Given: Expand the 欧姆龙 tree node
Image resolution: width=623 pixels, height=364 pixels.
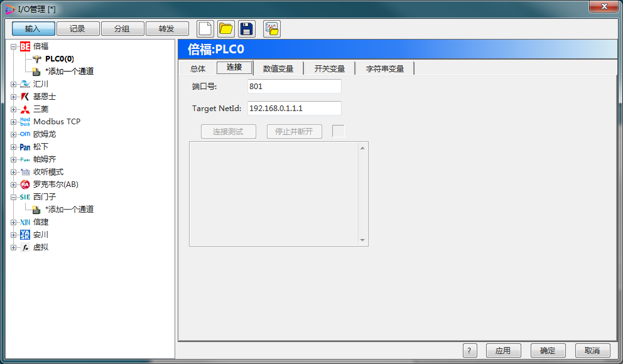Looking at the screenshot, I should tap(14, 134).
